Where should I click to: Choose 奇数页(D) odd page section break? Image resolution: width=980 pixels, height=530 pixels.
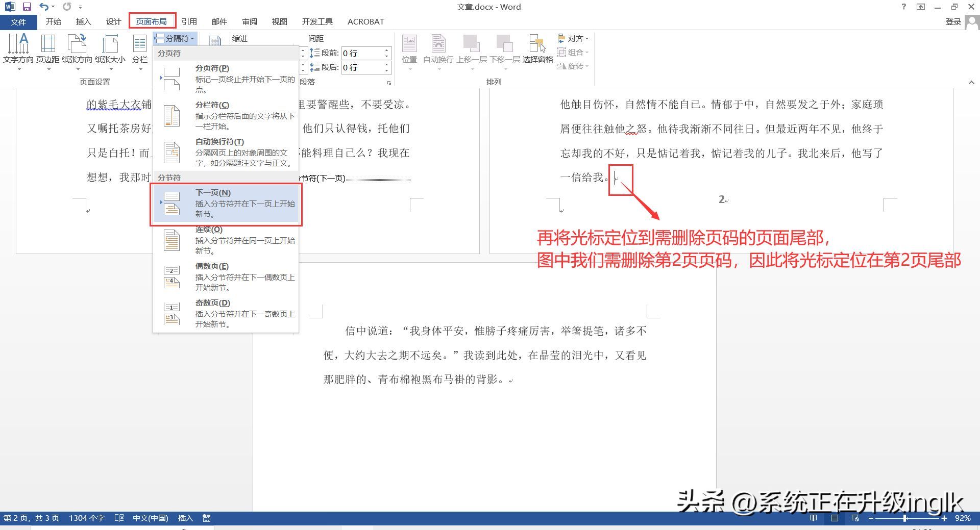point(226,313)
